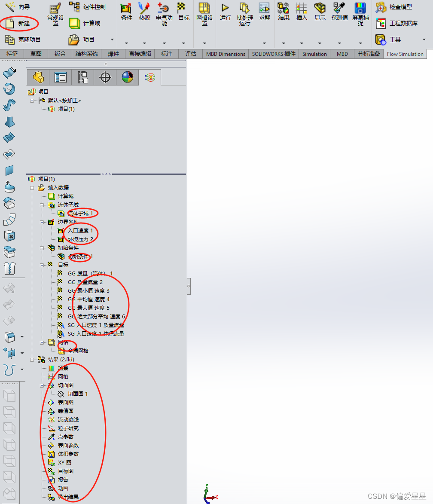Click the 显示 display tool
The height and width of the screenshot is (504, 433).
click(x=320, y=12)
